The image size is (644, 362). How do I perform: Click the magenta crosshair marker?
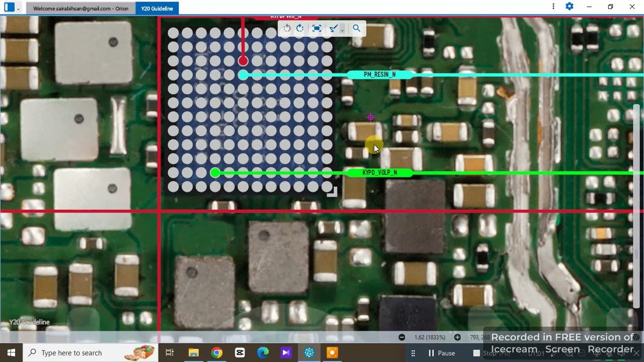point(370,118)
